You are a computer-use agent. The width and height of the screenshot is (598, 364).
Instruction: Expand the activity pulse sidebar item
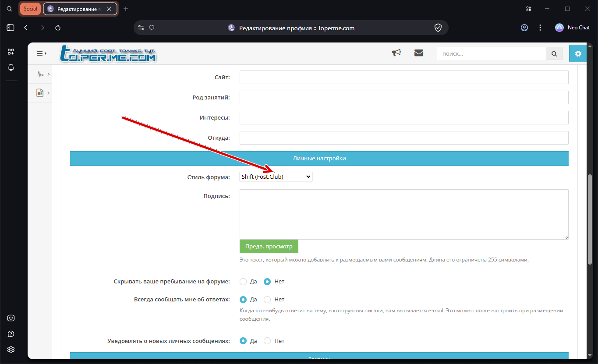[42, 74]
